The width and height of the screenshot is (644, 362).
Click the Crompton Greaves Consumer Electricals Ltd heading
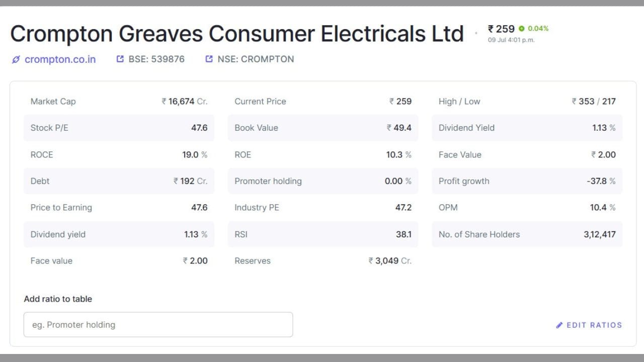[237, 34]
